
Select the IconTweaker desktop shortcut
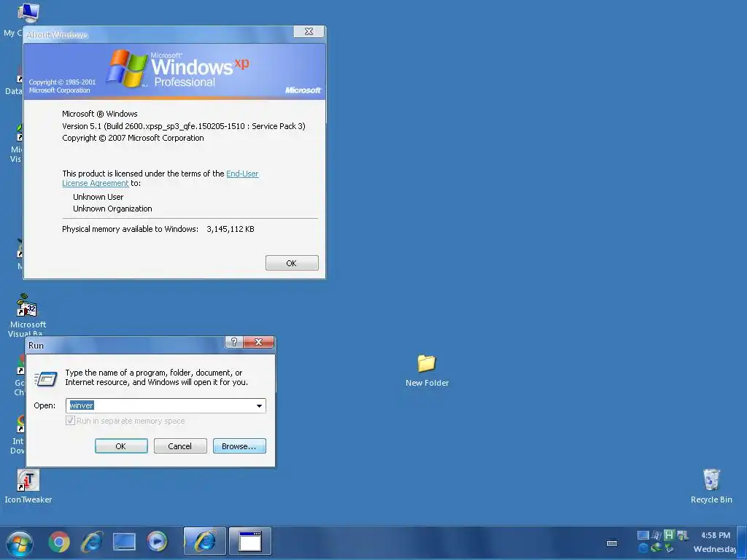28,486
